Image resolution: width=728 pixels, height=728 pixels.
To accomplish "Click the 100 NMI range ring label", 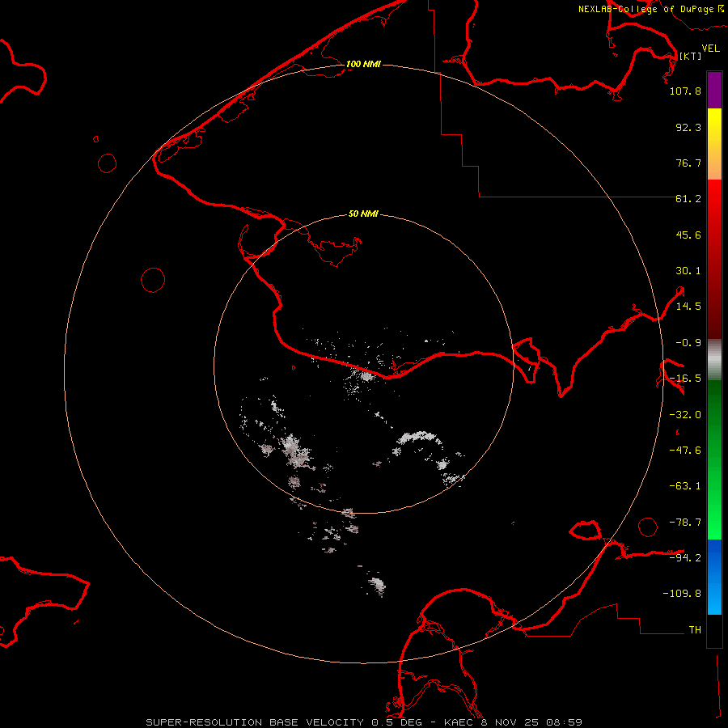I will 363,64.
